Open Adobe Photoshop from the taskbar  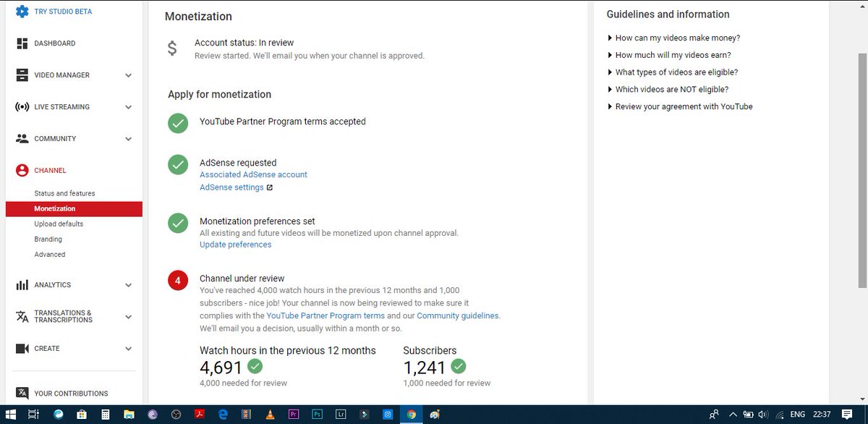coord(317,415)
